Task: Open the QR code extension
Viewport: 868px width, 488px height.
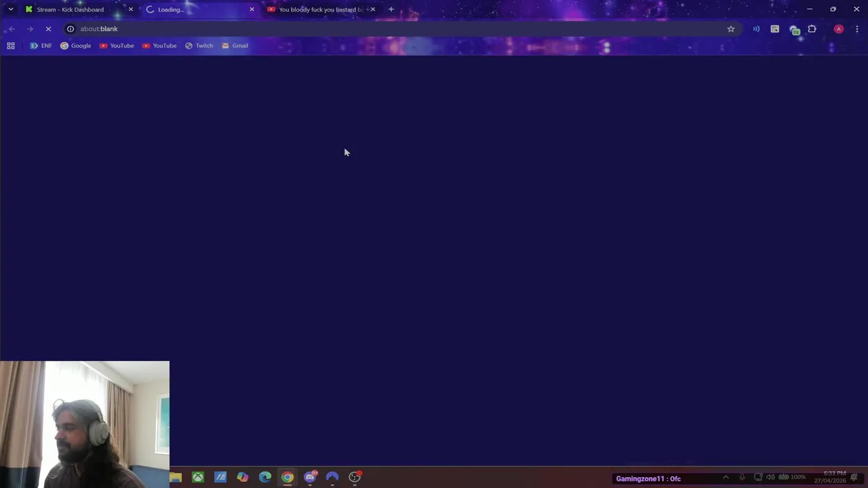Action: click(x=775, y=29)
